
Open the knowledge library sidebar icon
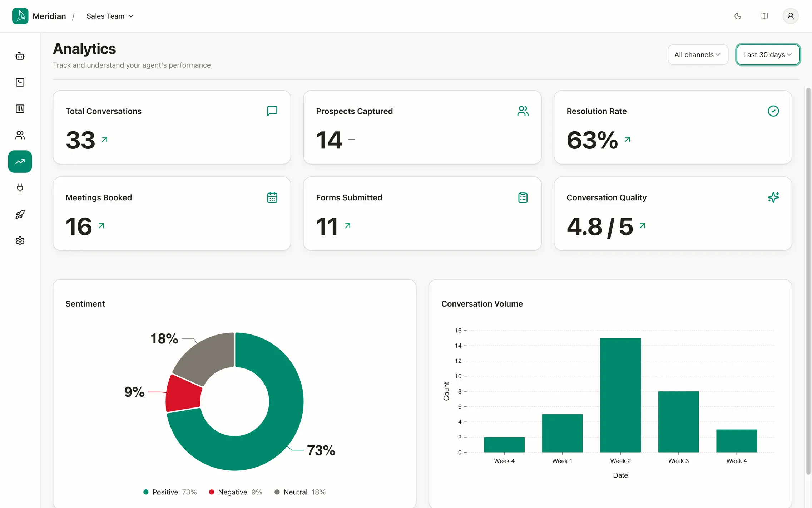[20, 109]
